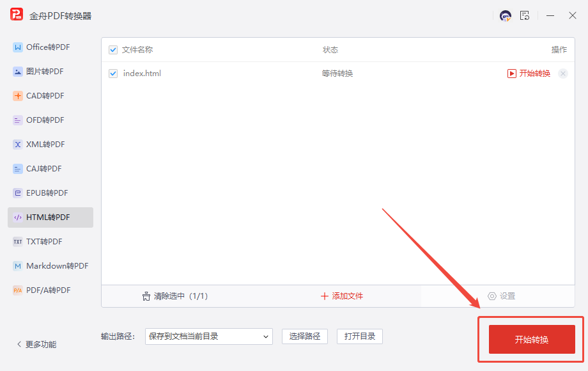The image size is (588, 371).
Task: Close the 金舟PDF转换器 window
Action: click(572, 16)
